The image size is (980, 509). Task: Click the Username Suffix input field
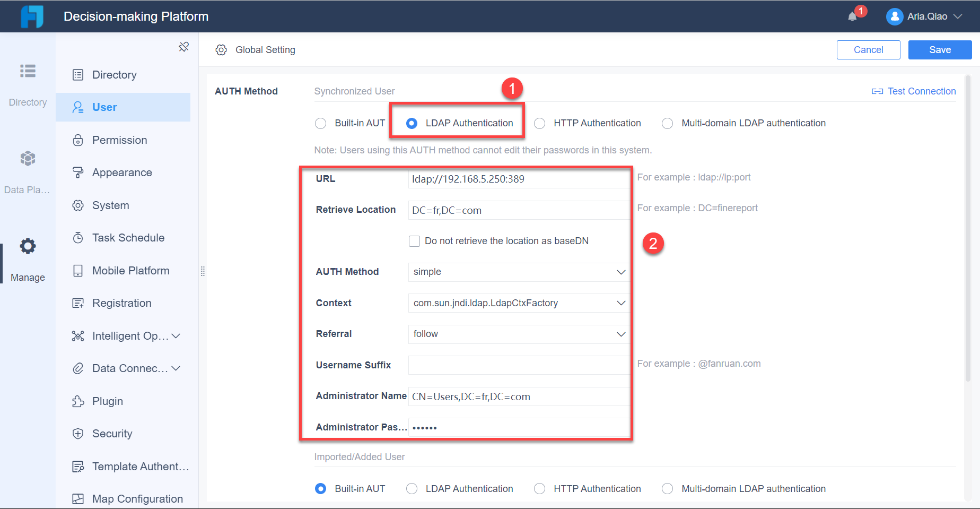coord(518,365)
